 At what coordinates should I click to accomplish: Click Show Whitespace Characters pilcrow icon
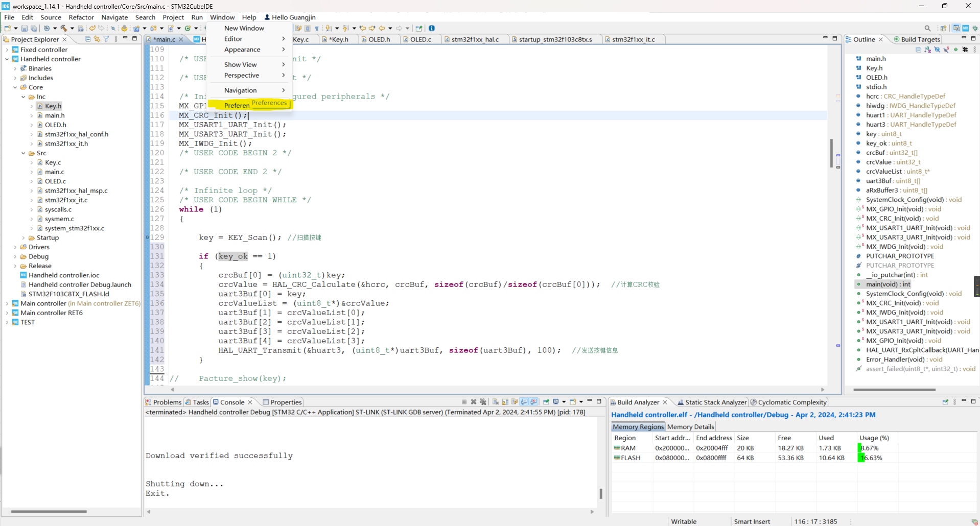[317, 28]
